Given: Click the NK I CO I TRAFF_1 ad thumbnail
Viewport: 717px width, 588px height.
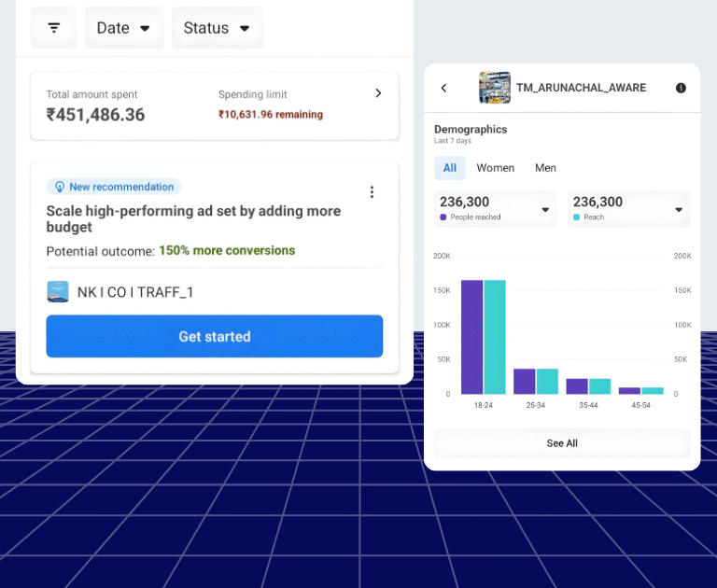Looking at the screenshot, I should (58, 292).
